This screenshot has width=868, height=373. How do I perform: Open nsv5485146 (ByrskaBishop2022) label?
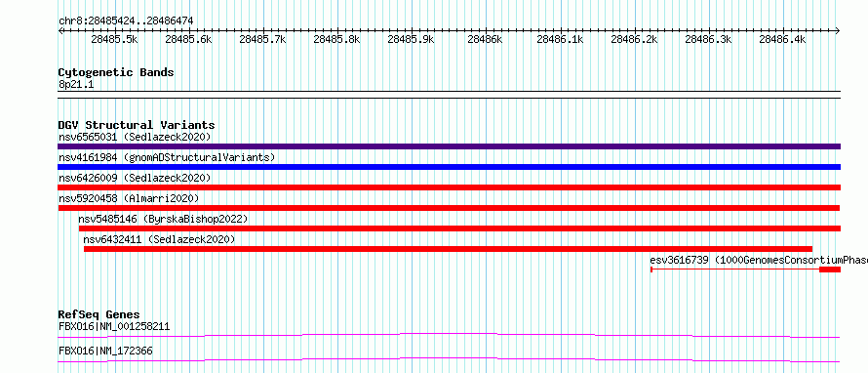[x=163, y=219]
